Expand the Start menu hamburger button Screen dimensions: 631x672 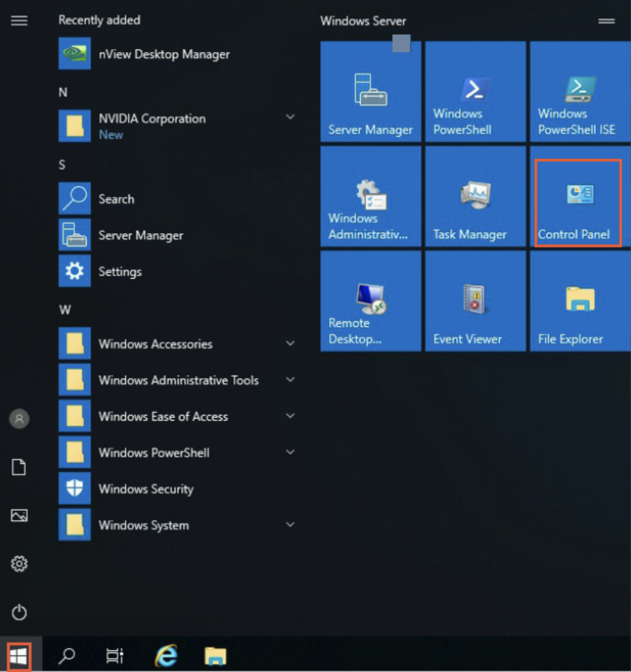[19, 21]
